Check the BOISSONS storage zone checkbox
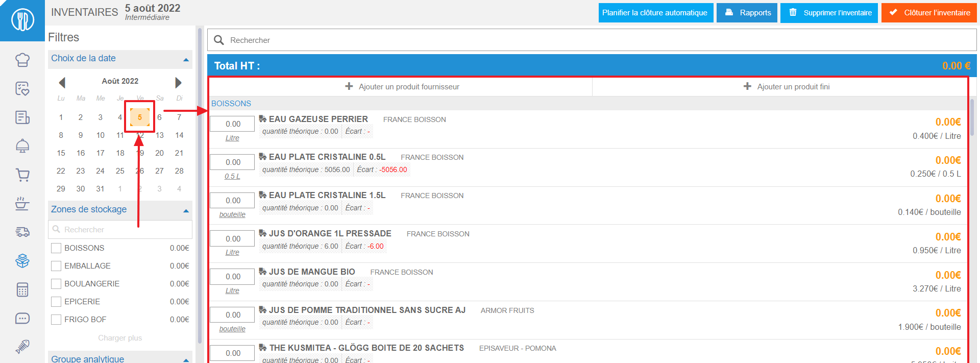The width and height of the screenshot is (980, 363). click(x=56, y=248)
